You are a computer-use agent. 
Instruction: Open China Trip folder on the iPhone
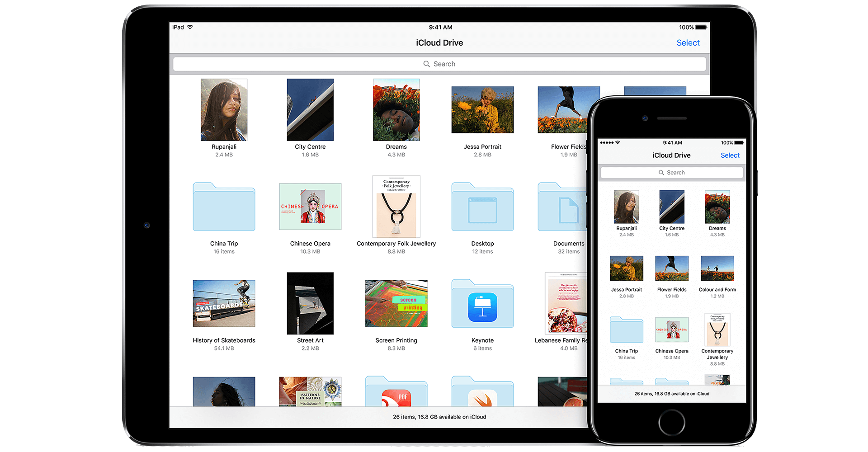click(626, 330)
